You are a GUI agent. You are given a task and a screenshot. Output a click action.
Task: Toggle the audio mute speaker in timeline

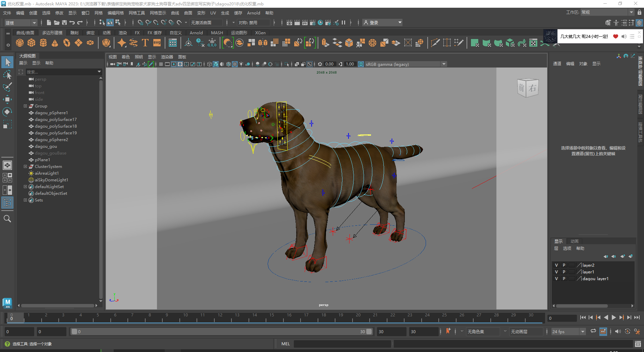(618, 332)
